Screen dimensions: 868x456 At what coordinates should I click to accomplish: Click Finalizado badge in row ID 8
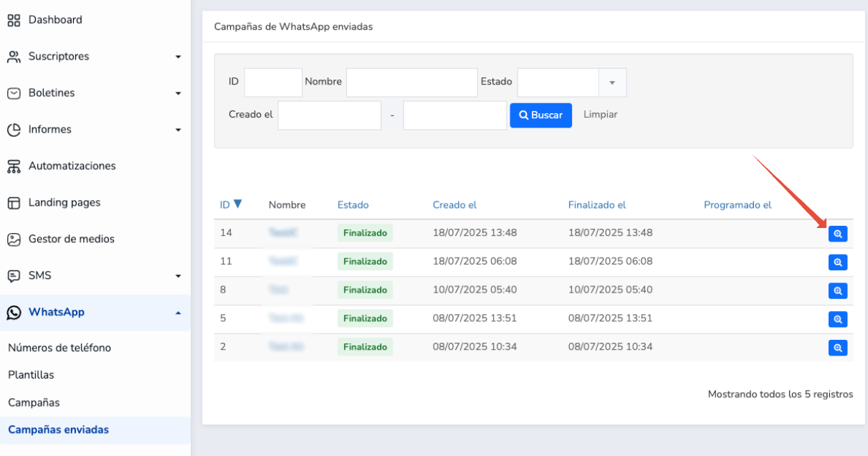point(366,290)
